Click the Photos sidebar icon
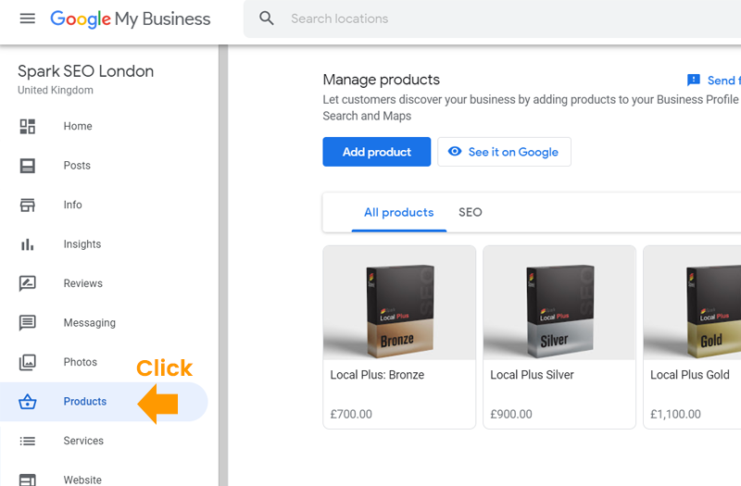741x486 pixels. 27,362
